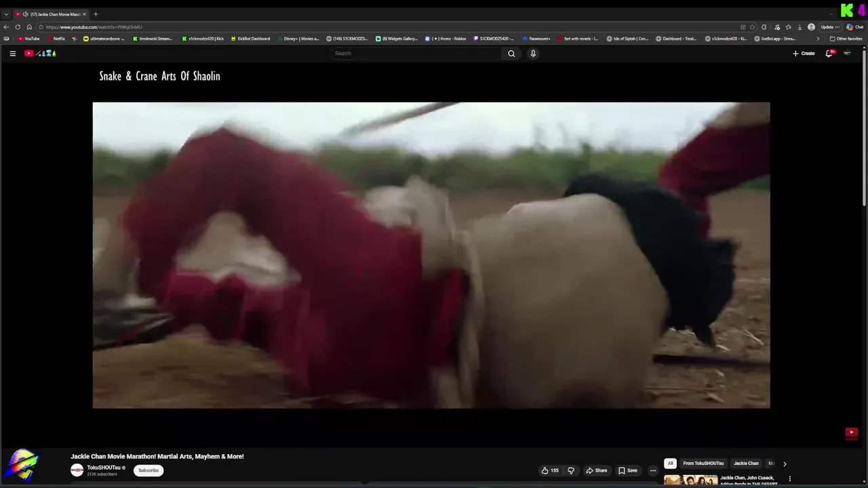
Task: Click the red YouTube watermark on player
Action: click(851, 432)
